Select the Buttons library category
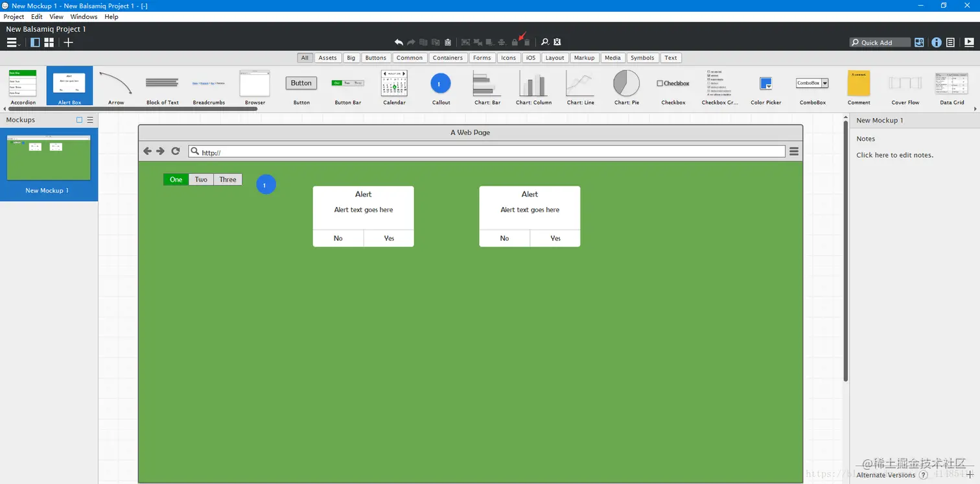980x484 pixels. [x=375, y=58]
